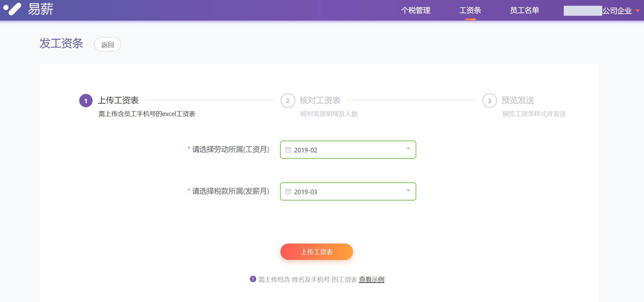
Task: Click calendar icon in 发薪月 field
Action: click(288, 192)
